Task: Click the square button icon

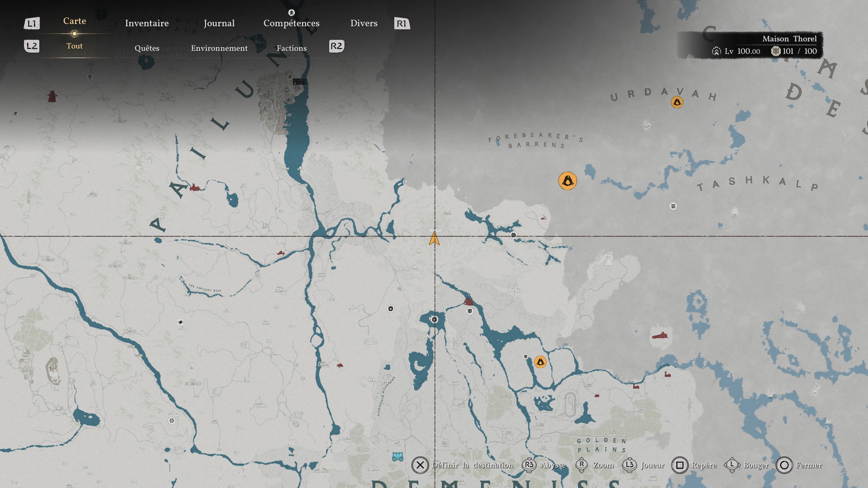Action: tap(680, 465)
